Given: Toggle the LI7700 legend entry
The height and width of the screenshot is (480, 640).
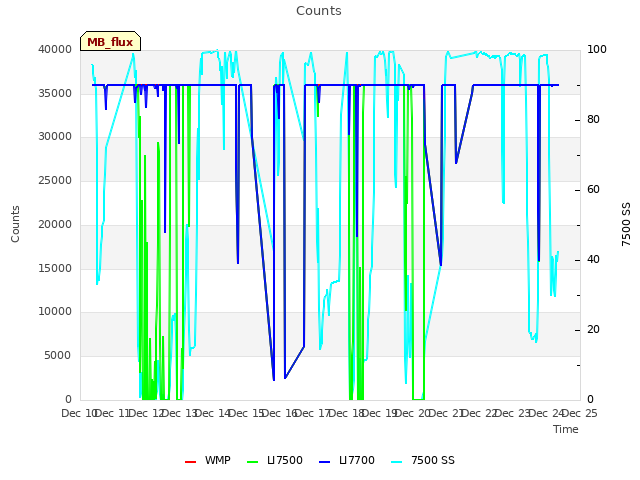Looking at the screenshot, I should pyautogui.click(x=347, y=460).
